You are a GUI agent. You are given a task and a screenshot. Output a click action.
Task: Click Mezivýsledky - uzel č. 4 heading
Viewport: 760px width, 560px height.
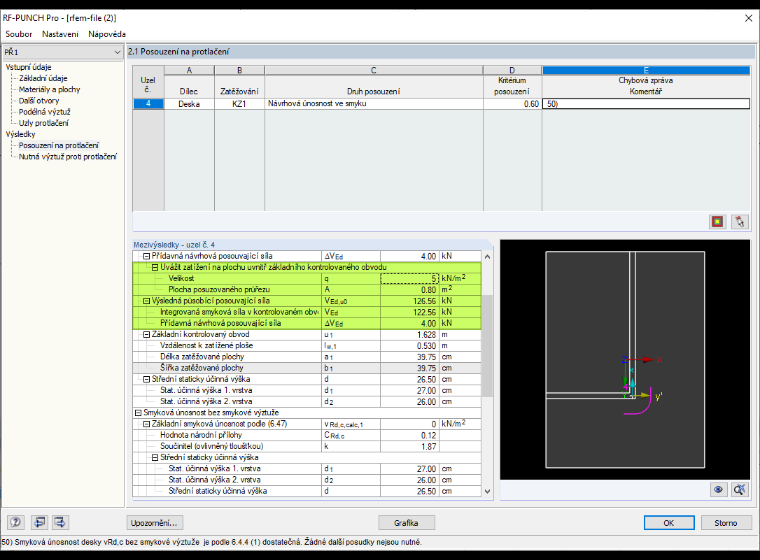[174, 245]
